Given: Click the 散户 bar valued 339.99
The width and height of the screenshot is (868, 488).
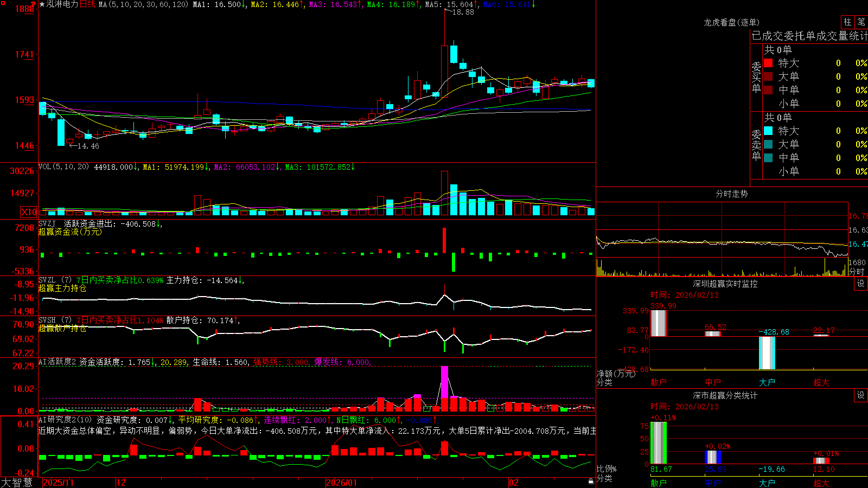Looking at the screenshot, I should [x=658, y=323].
